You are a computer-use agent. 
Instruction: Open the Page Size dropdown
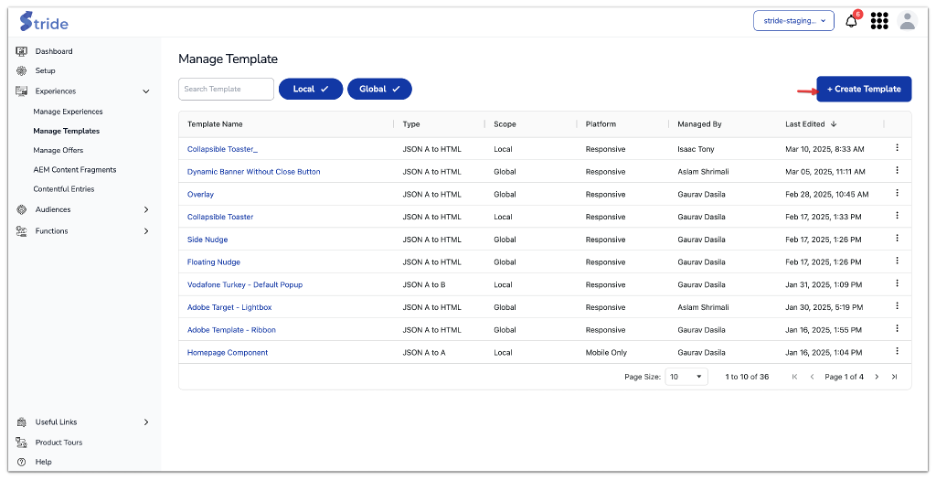pyautogui.click(x=686, y=377)
